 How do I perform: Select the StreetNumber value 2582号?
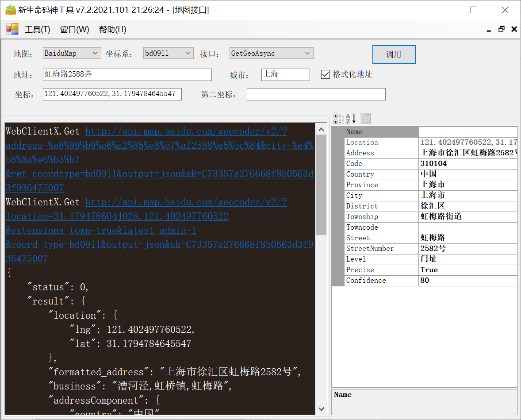click(x=433, y=248)
